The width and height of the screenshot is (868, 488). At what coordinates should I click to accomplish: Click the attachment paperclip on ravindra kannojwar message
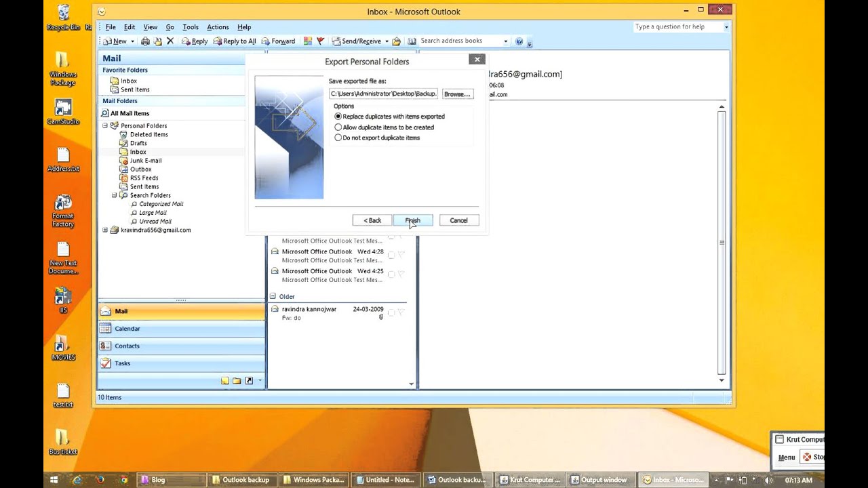point(381,317)
